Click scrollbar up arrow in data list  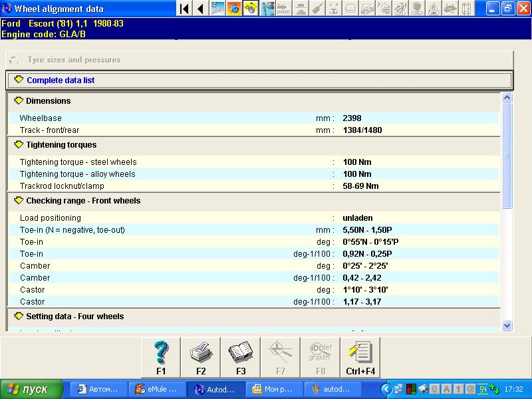coord(507,98)
